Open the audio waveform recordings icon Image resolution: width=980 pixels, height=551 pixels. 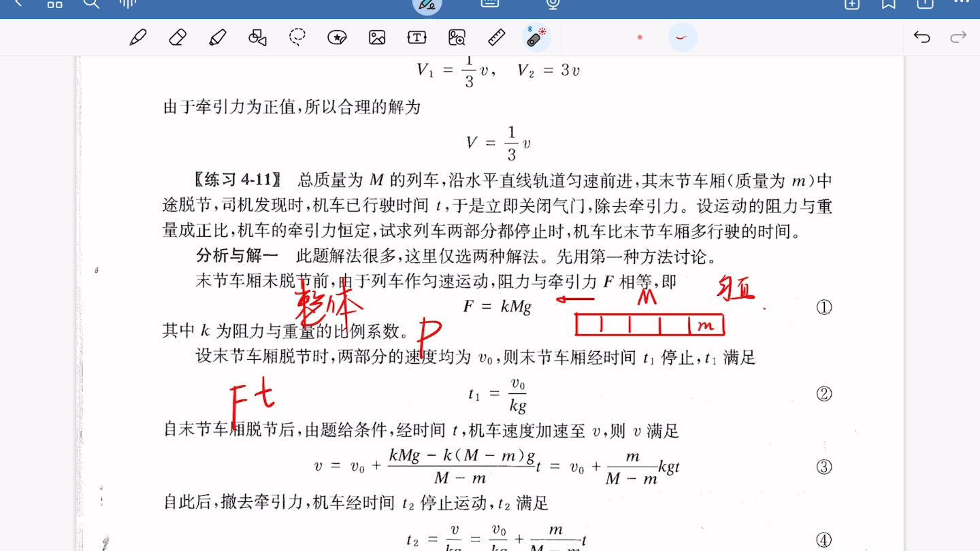tap(127, 3)
